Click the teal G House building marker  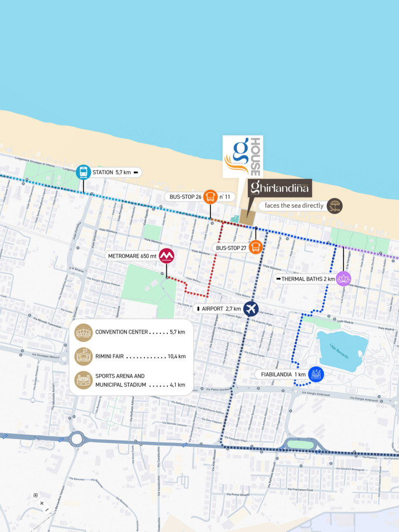pos(235,219)
